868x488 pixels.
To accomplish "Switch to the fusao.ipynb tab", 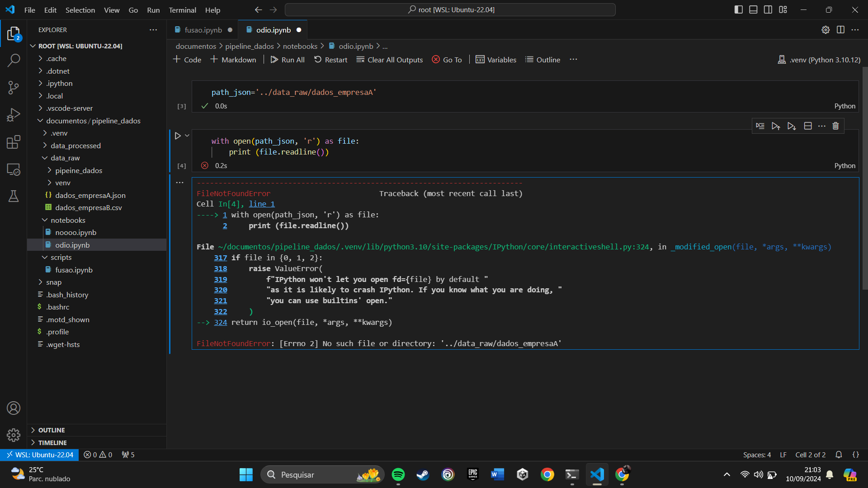I will tap(203, 30).
